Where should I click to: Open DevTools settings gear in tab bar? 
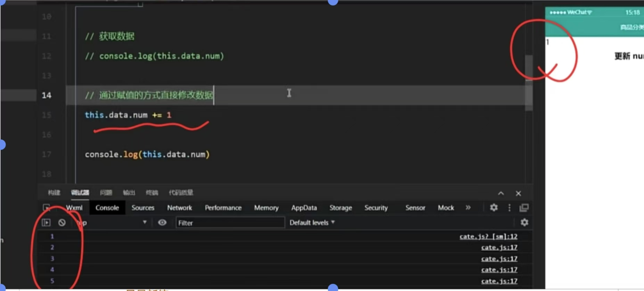coord(494,208)
